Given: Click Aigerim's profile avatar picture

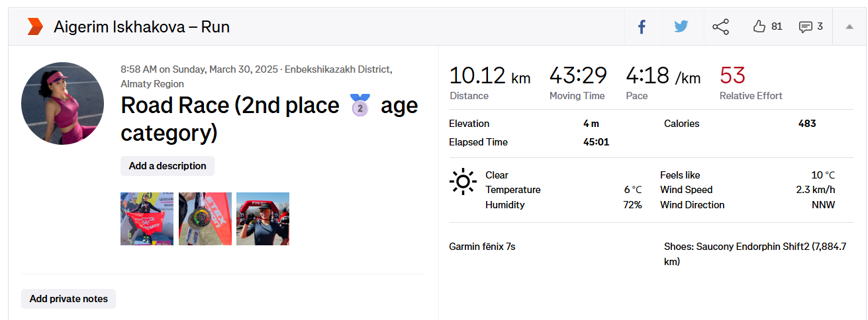Looking at the screenshot, I should click(x=62, y=103).
